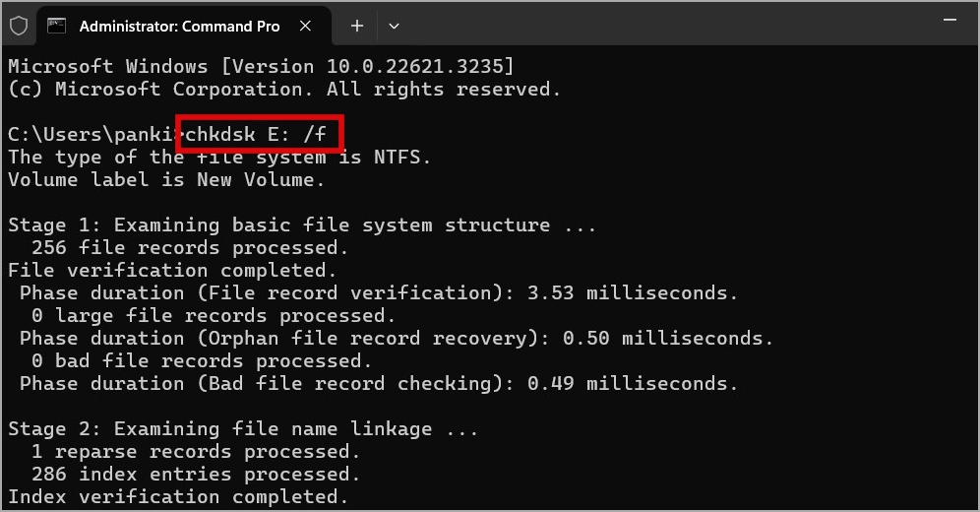Click the Orphan file record recovery line
This screenshot has height=512, width=980.
tap(397, 338)
